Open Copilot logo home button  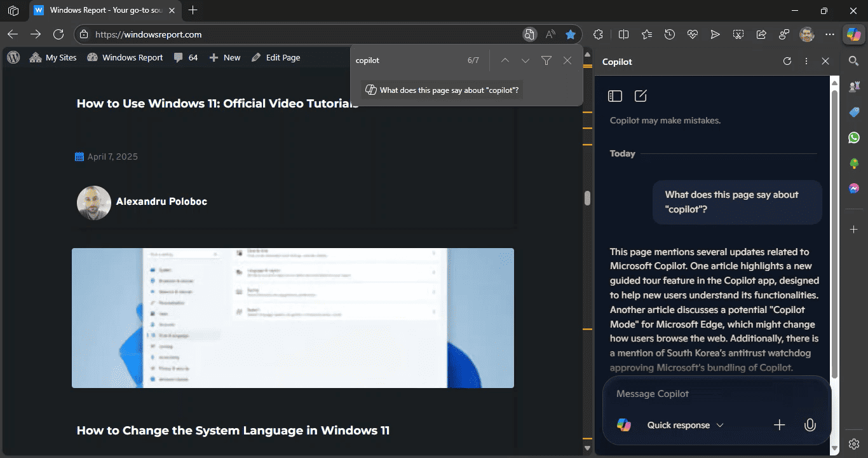click(x=624, y=425)
